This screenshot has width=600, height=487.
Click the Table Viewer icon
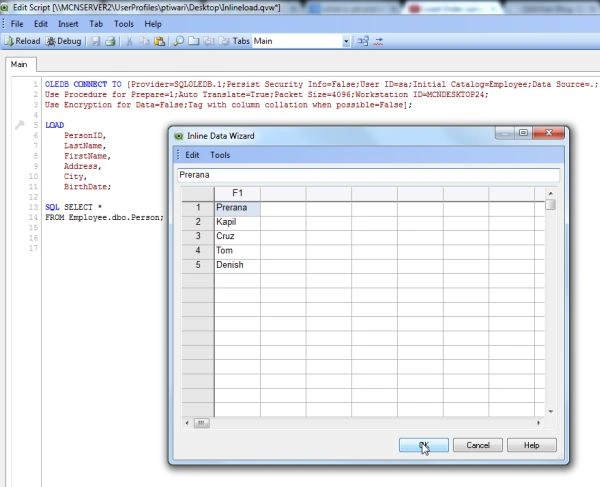363,41
